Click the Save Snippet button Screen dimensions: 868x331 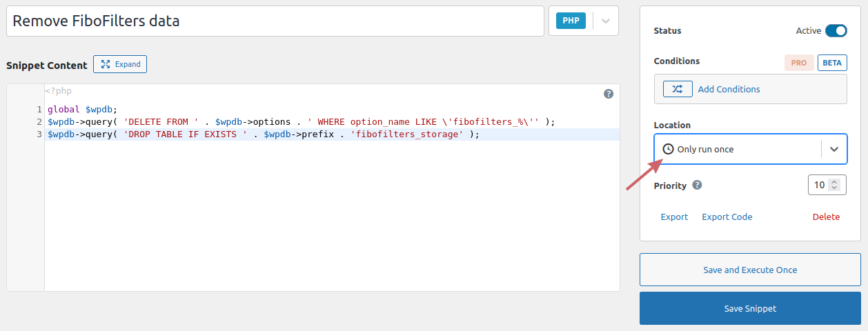750,308
